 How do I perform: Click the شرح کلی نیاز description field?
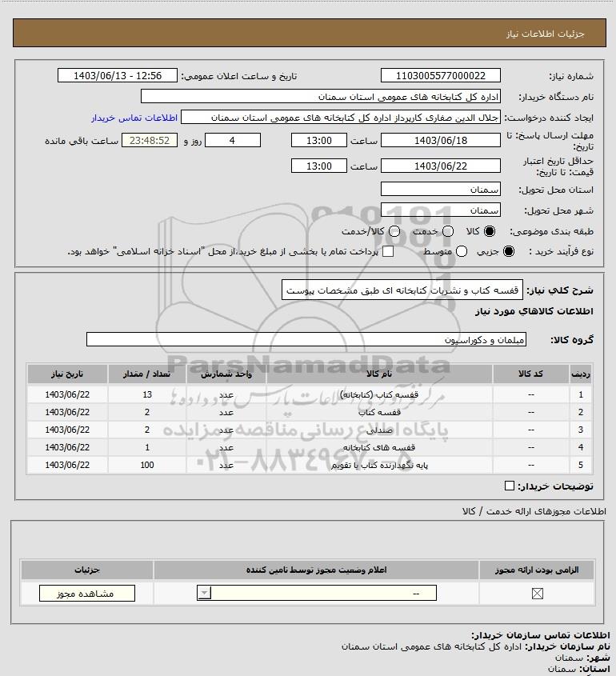(x=402, y=290)
